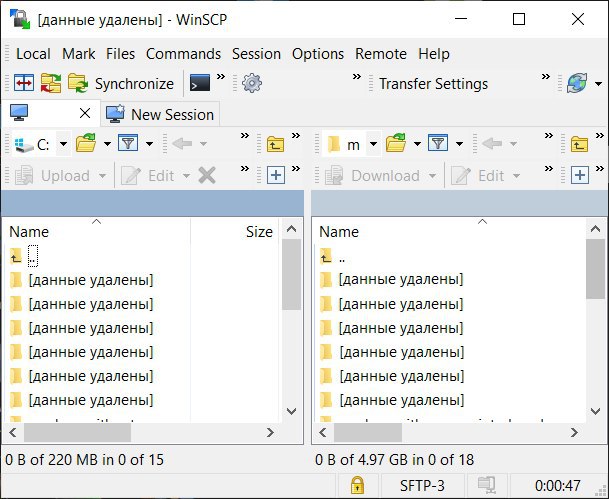The width and height of the screenshot is (609, 499).
Task: Select the '..' parent folder in local panel
Action: click(x=33, y=257)
